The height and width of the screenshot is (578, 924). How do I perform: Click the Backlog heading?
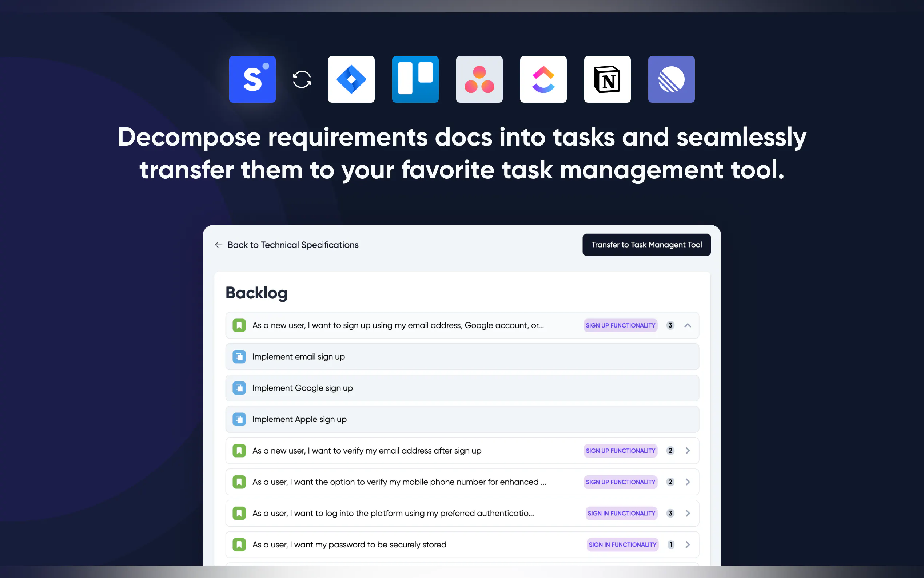tap(256, 293)
